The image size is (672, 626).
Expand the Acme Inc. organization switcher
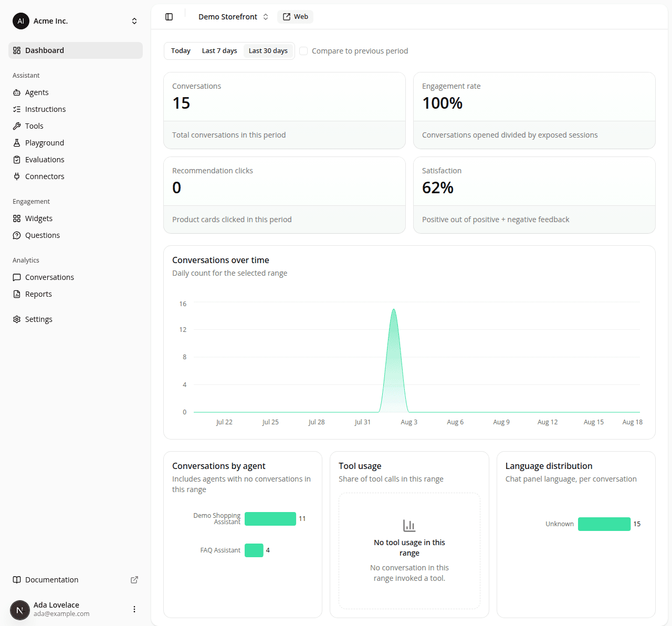[134, 21]
